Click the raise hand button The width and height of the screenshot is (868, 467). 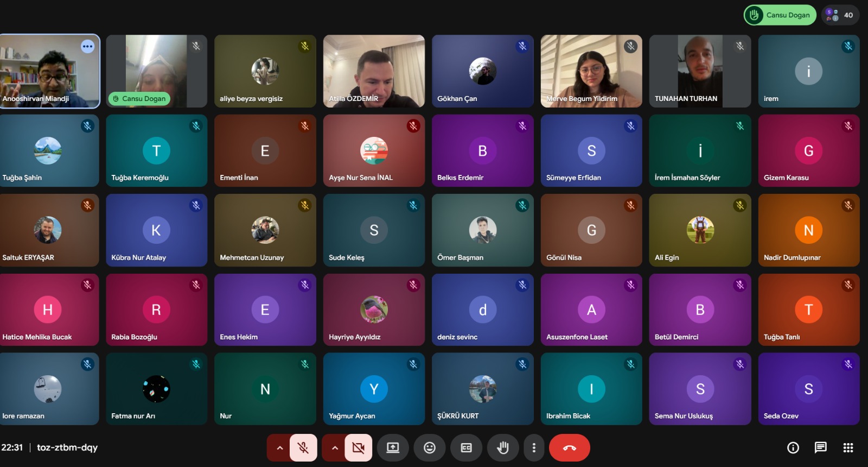(x=503, y=447)
